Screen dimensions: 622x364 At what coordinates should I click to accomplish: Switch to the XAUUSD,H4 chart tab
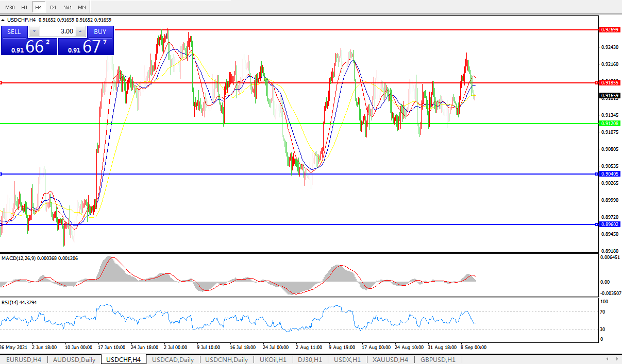pos(391,359)
